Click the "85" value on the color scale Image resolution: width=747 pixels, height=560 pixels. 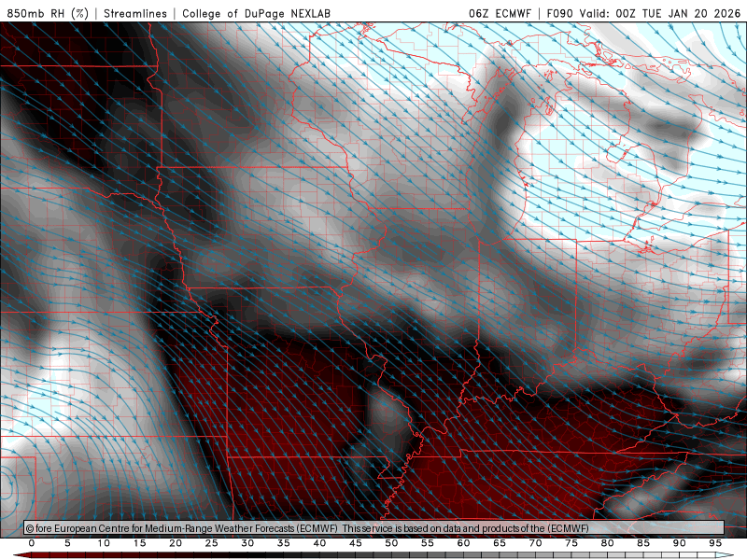click(643, 543)
